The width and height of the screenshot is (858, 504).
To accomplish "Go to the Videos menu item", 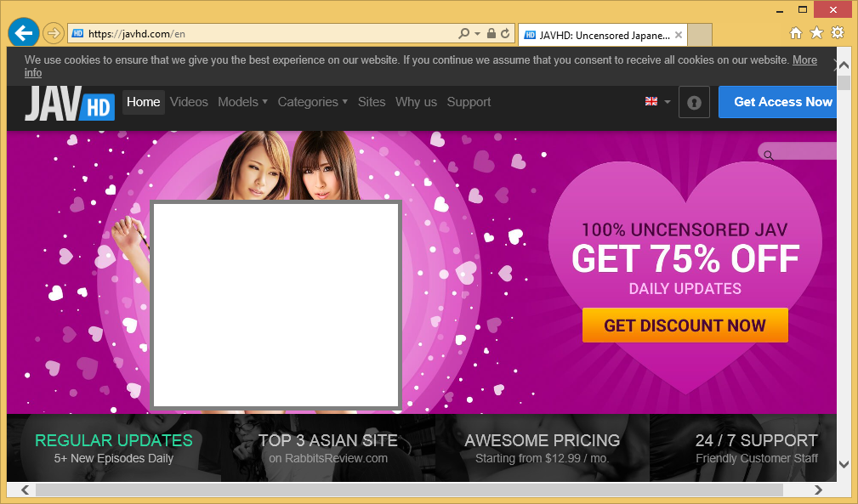I will [x=189, y=102].
